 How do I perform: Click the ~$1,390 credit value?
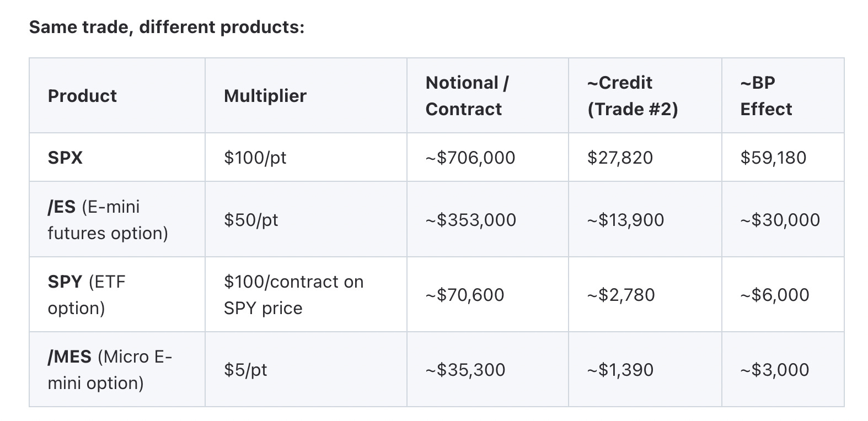[x=620, y=370]
